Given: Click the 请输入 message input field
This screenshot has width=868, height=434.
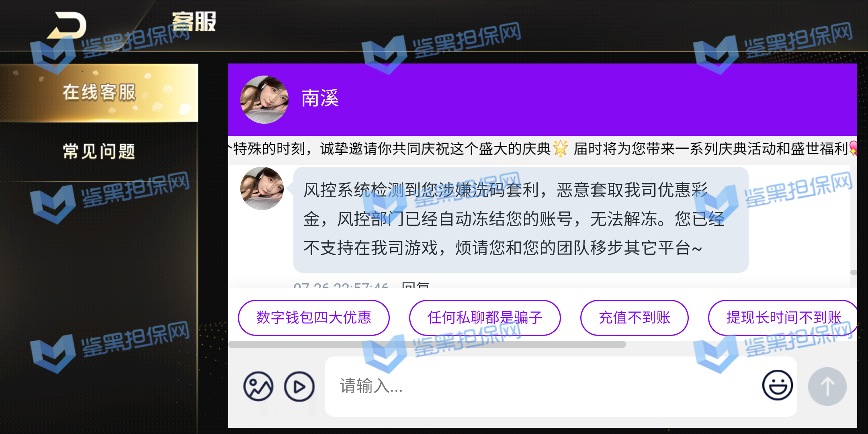Looking at the screenshot, I should (x=561, y=386).
